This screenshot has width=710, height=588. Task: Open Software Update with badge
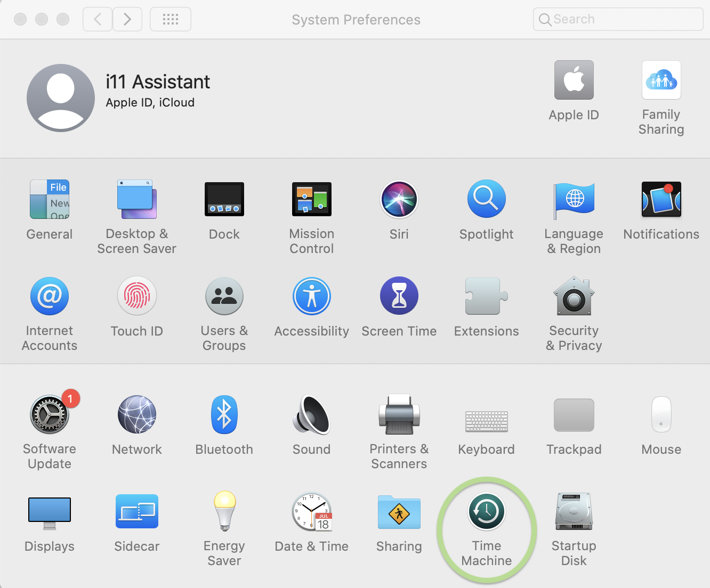coord(50,414)
